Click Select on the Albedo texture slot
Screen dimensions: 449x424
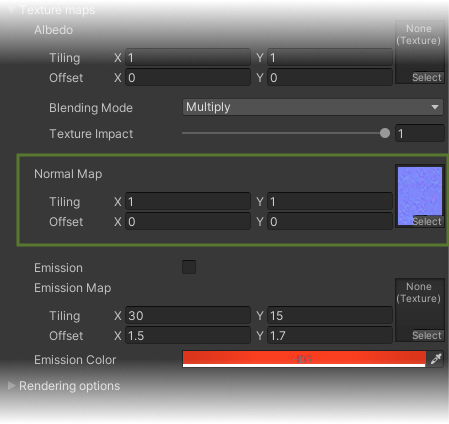pos(427,78)
